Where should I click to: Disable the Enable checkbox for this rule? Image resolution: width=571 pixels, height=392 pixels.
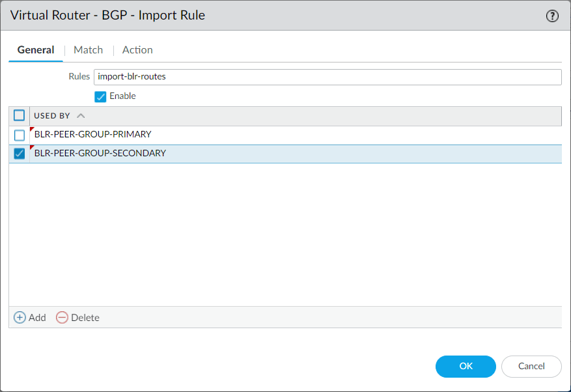100,96
